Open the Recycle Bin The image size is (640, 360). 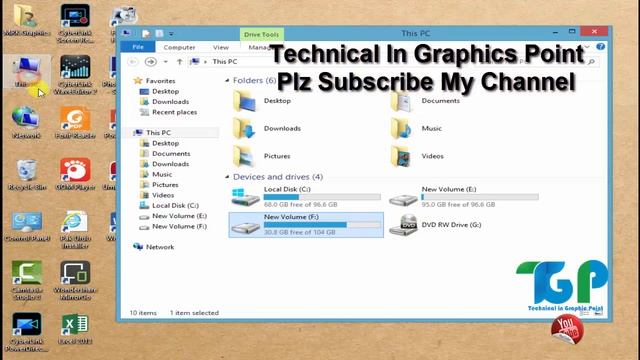coord(27,174)
